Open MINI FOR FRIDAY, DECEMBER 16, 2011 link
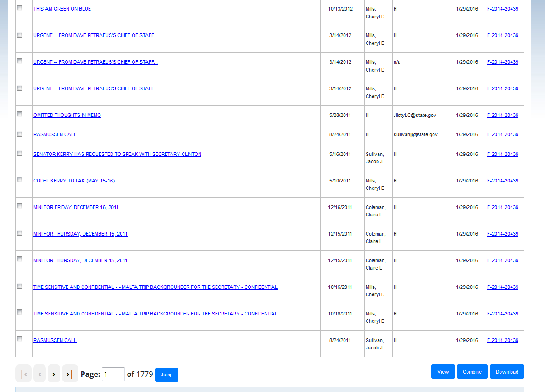 [x=76, y=207]
